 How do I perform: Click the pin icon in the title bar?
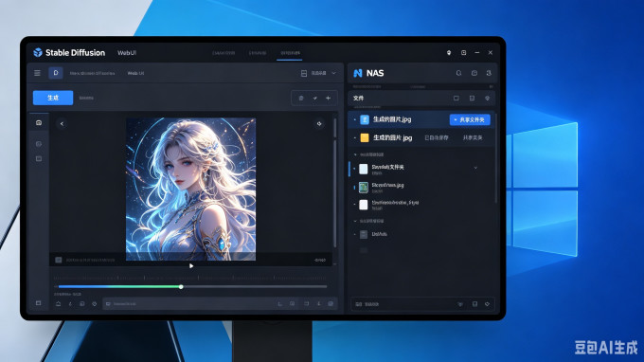pyautogui.click(x=449, y=53)
